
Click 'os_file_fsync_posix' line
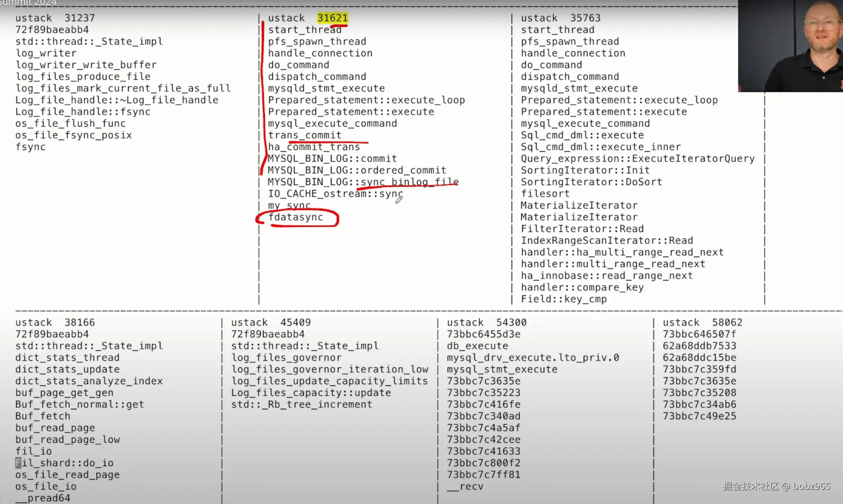point(74,135)
